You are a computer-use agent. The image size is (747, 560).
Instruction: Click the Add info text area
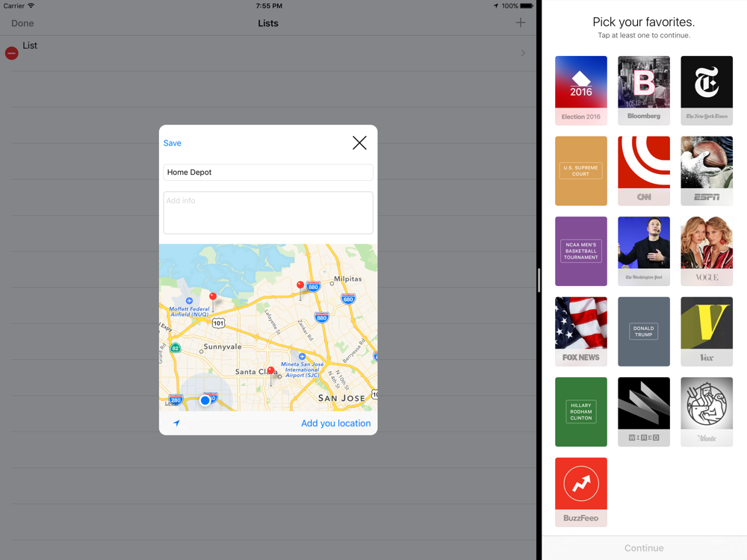tap(268, 213)
